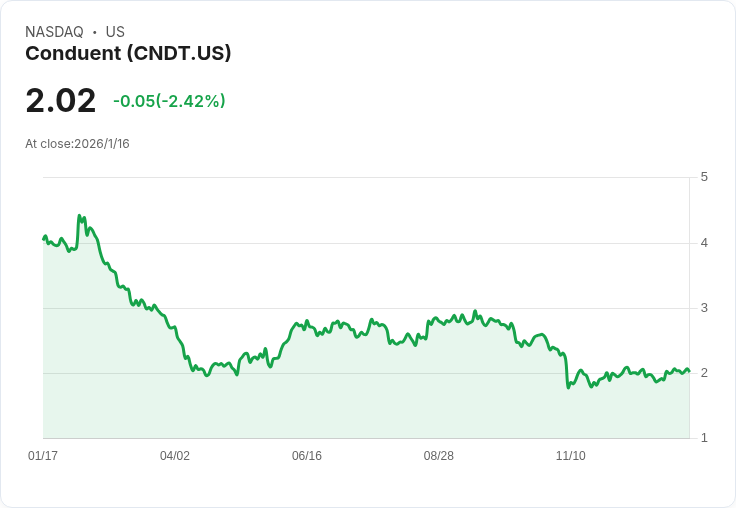This screenshot has height=508, width=736.
Task: Select the 08/28 date on x-axis
Action: click(439, 456)
